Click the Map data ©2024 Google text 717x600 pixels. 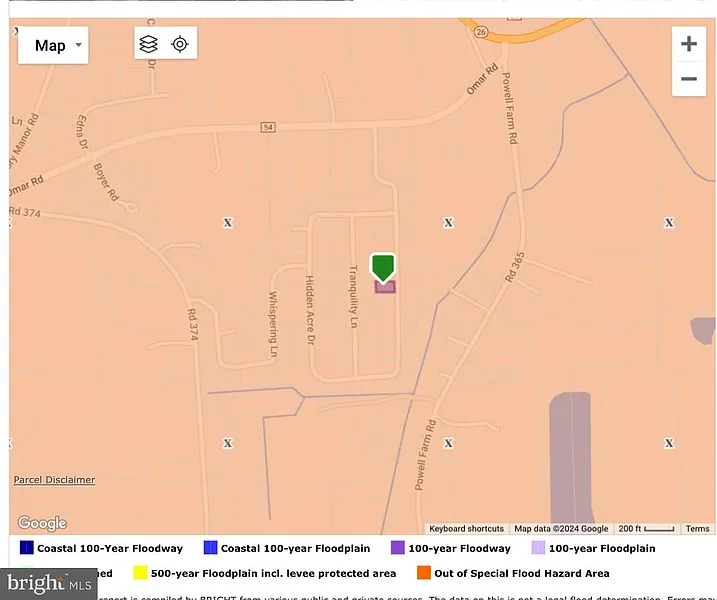tap(561, 529)
